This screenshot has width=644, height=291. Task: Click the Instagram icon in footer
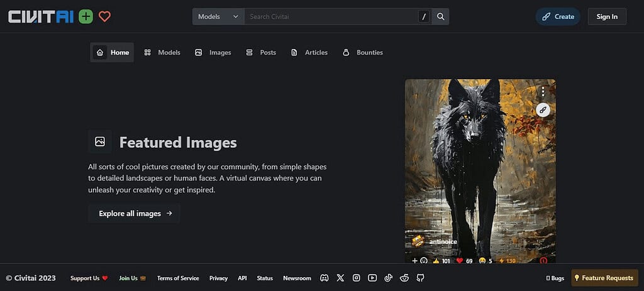(x=357, y=278)
